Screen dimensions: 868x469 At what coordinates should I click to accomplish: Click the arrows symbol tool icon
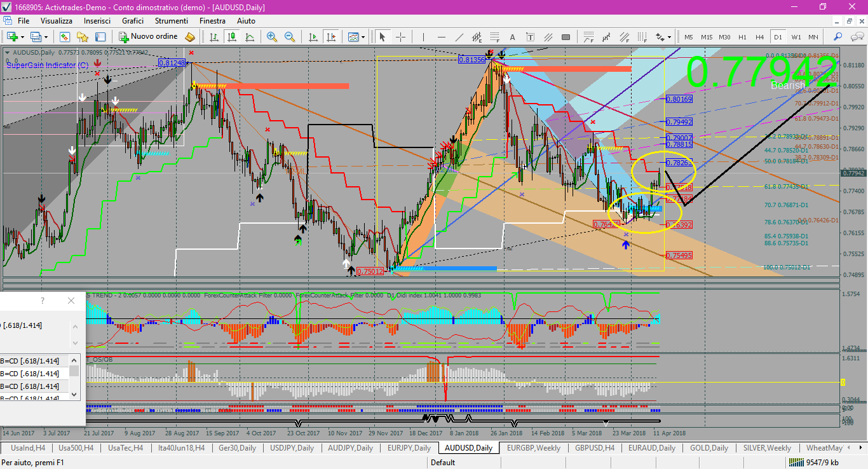click(659, 37)
